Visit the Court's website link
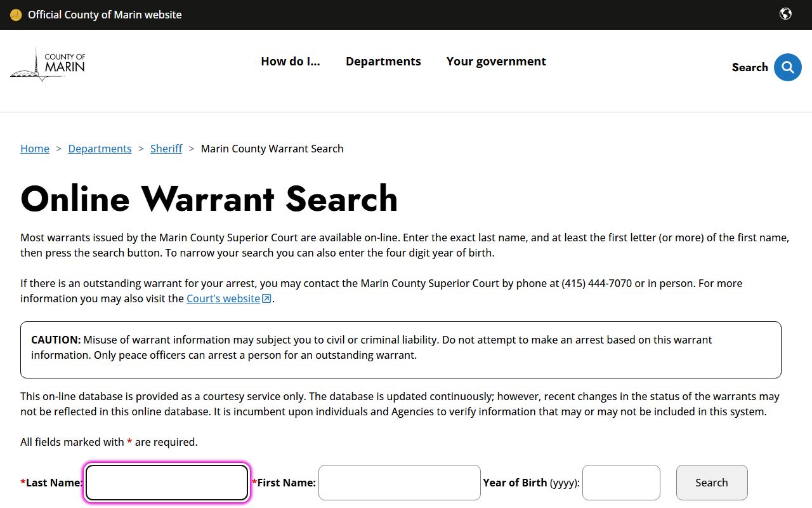The width and height of the screenshot is (812, 508). click(x=223, y=298)
